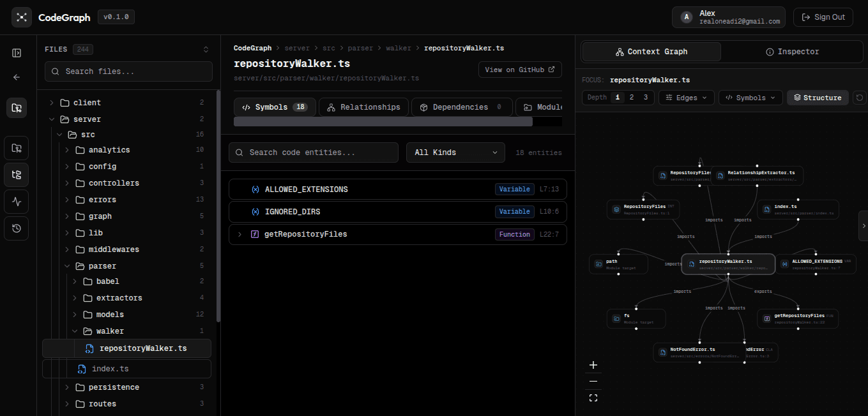Select the fs module graph node
Screen dimensions: 868x416
point(636,318)
